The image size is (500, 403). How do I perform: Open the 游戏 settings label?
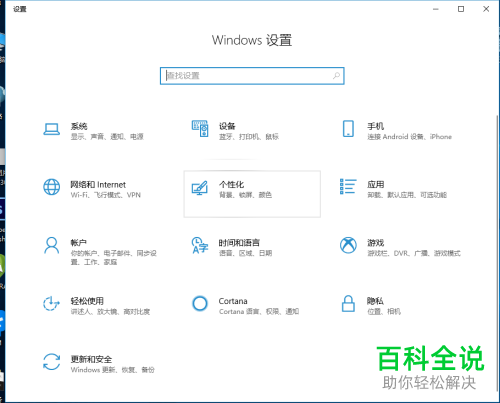pos(376,243)
